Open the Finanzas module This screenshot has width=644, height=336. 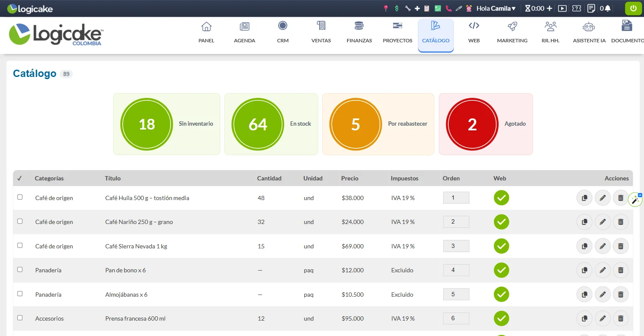click(x=359, y=32)
